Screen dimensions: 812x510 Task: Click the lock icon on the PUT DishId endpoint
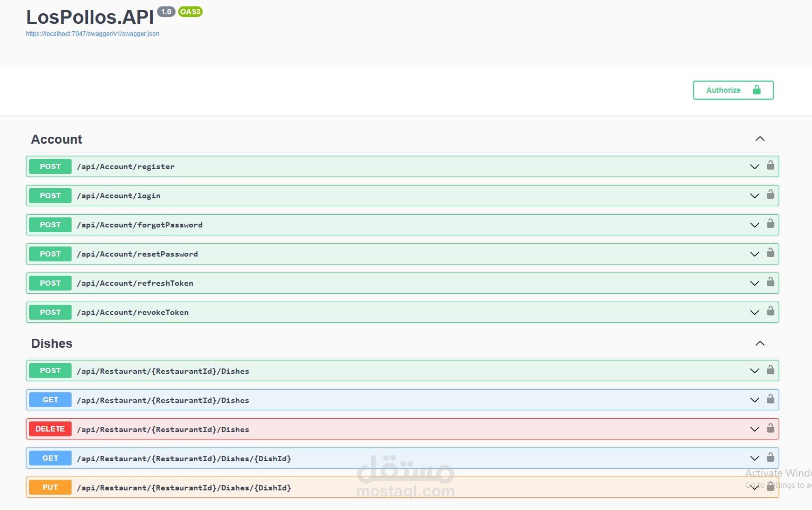point(771,487)
